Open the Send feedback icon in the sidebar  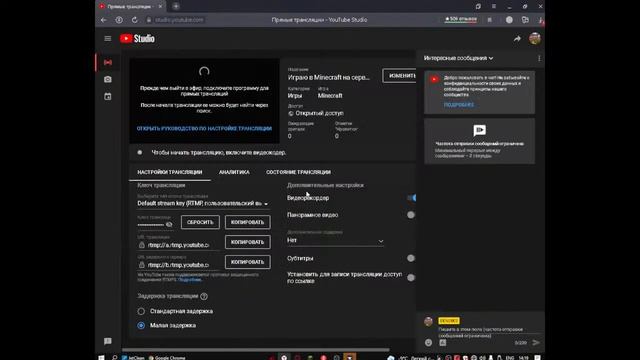(x=108, y=341)
